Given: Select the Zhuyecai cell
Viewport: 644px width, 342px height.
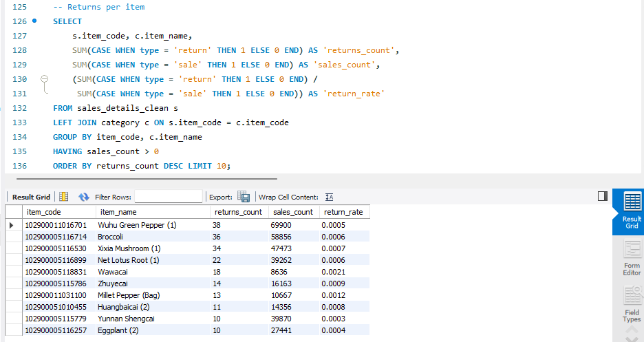Looking at the screenshot, I should 153,284.
